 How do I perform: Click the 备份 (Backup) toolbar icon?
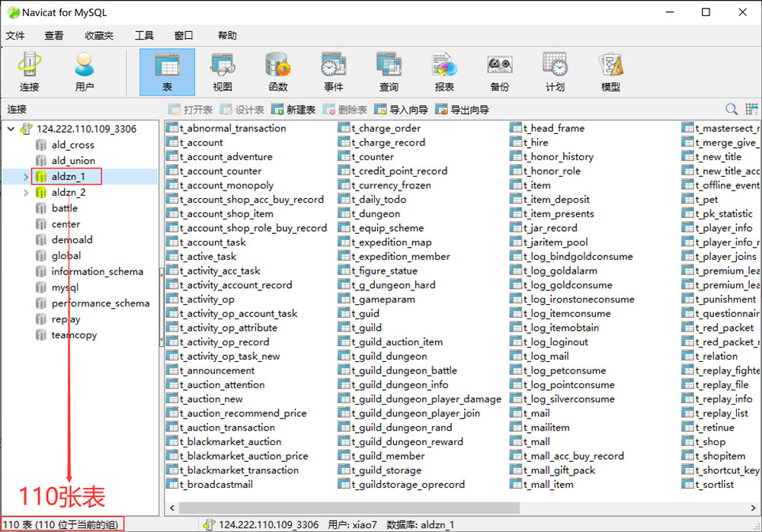click(x=500, y=72)
